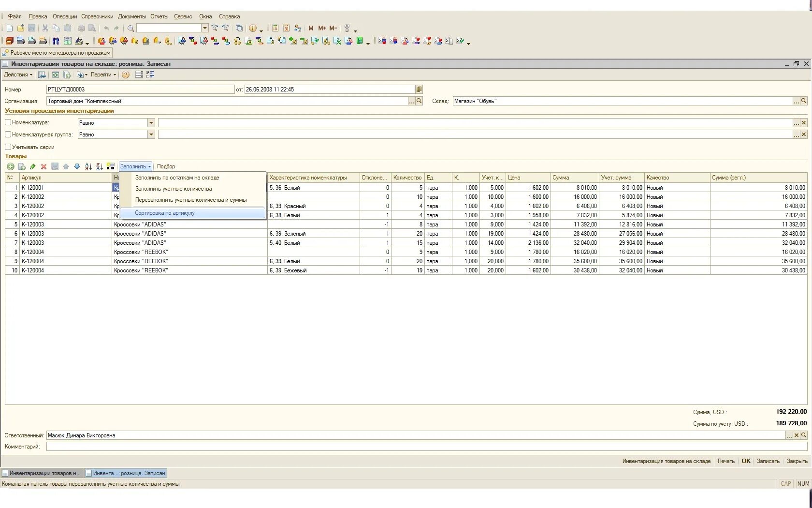This screenshot has width=812, height=508.
Task: Click cell Кроссовки "ADIDAS" in row 5
Action: 189,224
